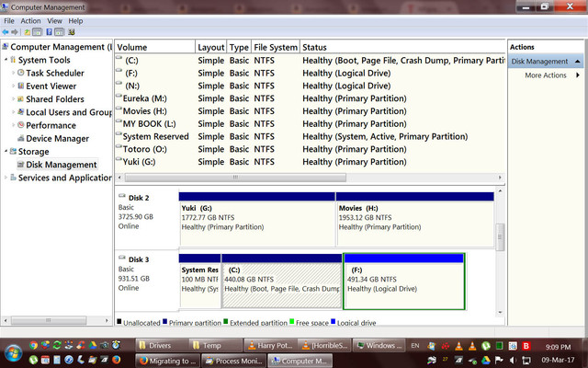Click the Shared Folders icon in tree
Screen dimensions: 588x368
(21, 98)
